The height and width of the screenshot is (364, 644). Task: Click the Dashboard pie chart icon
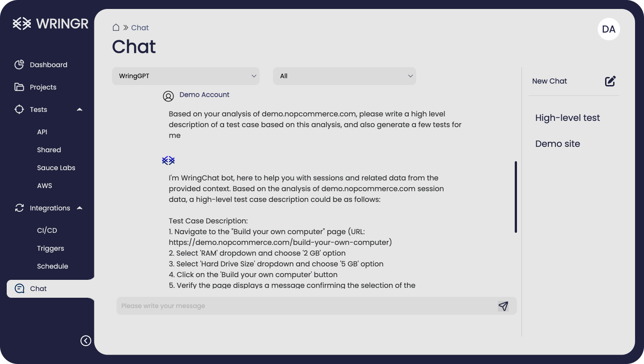point(19,64)
